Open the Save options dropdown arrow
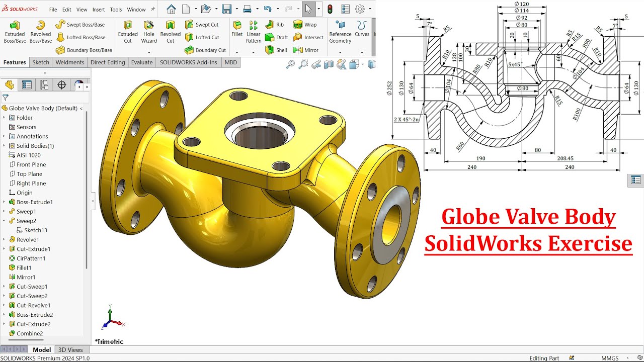Screen dimensions: 644x362 pos(236,9)
